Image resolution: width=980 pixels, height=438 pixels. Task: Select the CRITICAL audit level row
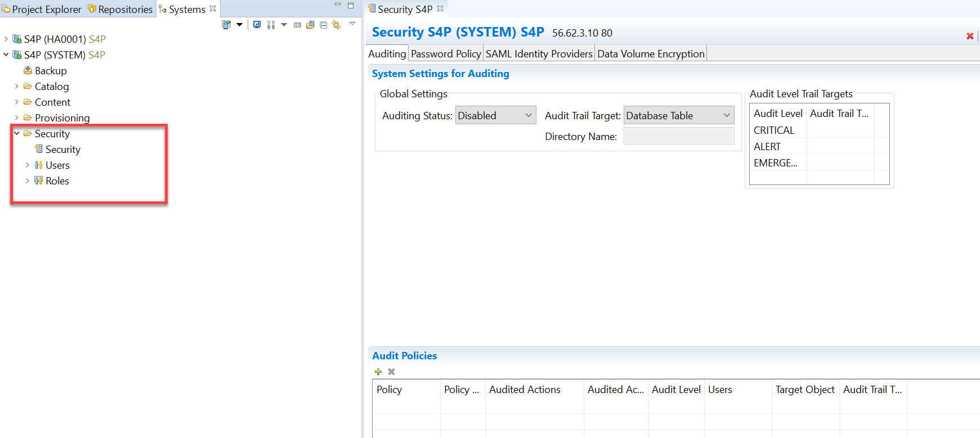click(x=819, y=130)
